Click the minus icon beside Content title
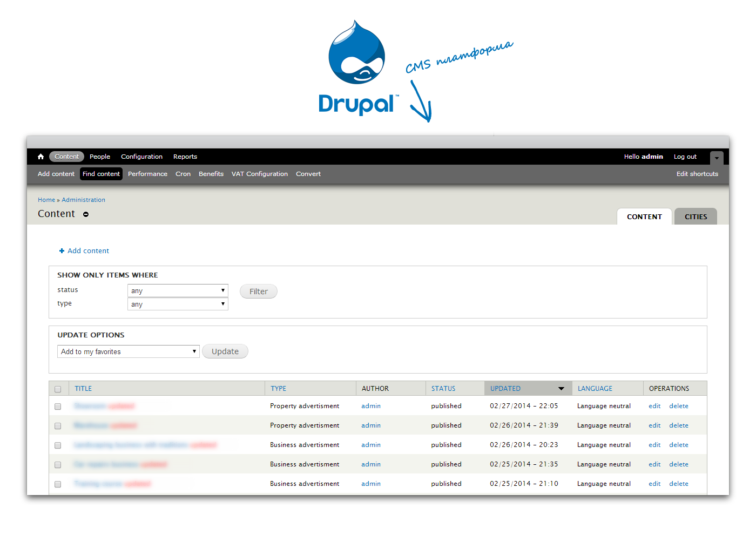Viewport: 756px width, 535px height. (86, 214)
